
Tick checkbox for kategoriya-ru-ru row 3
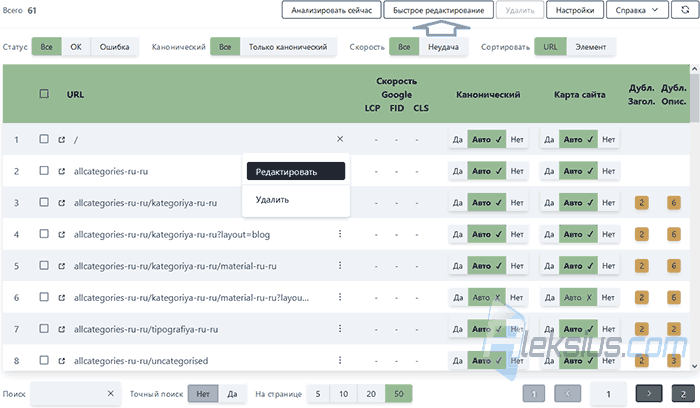(44, 202)
